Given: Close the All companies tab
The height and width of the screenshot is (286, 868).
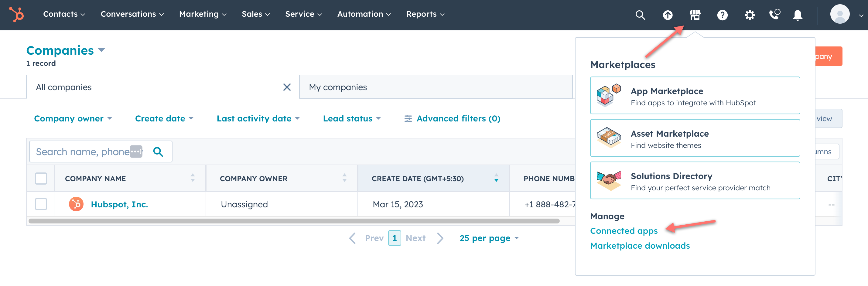Looking at the screenshot, I should point(287,87).
